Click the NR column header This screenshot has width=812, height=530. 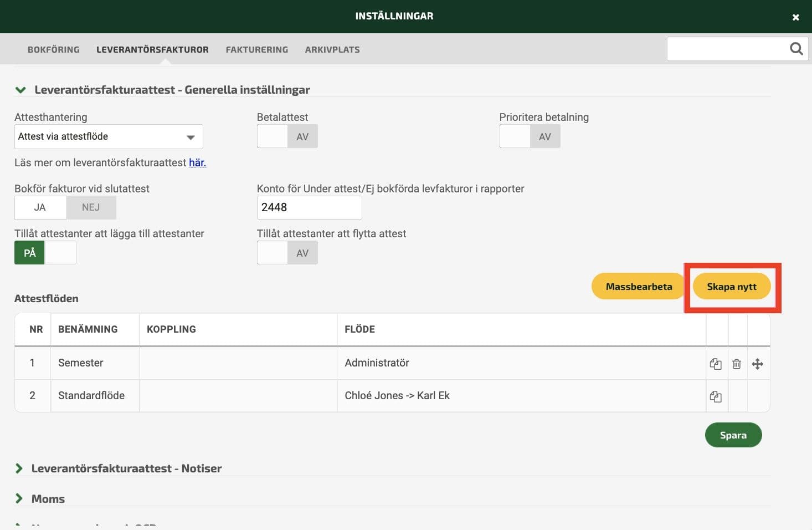[36, 329]
